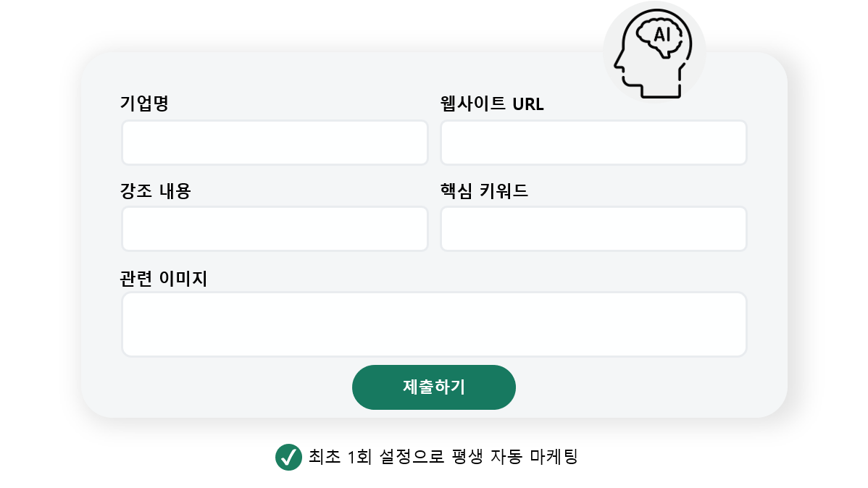Click the green checkmark circle icon

pos(288,457)
